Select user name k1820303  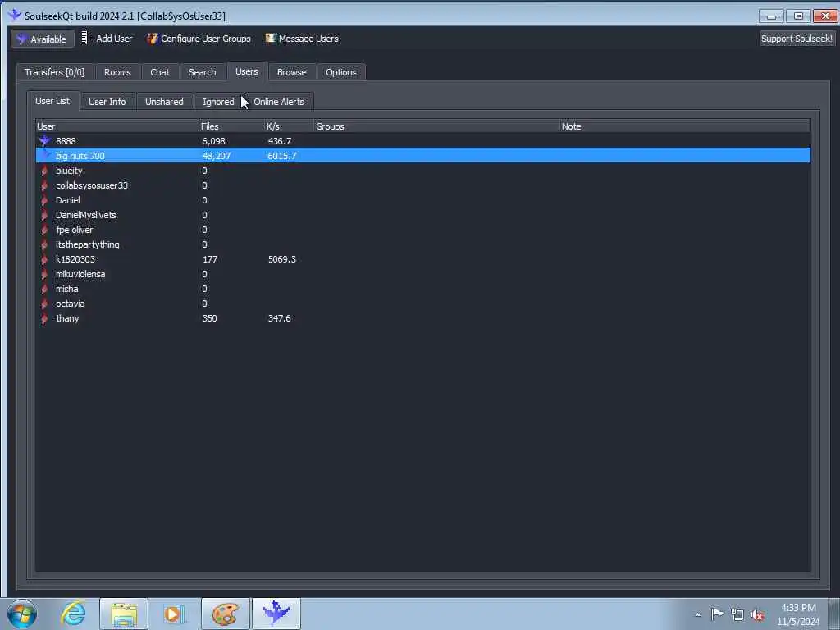pos(75,259)
